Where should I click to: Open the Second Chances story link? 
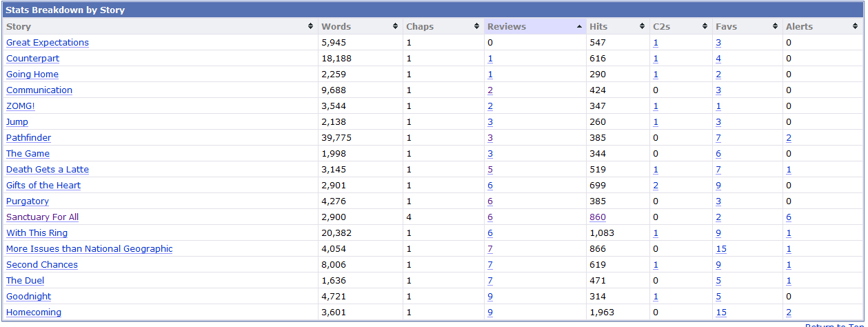pos(42,265)
